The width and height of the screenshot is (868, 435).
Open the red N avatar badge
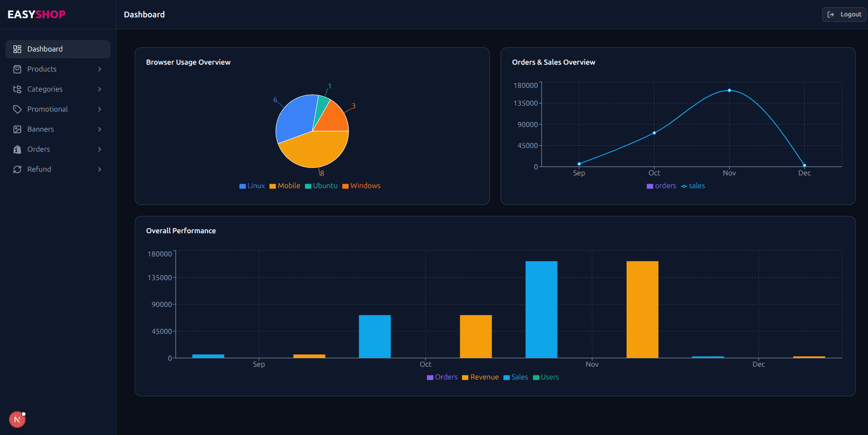click(x=17, y=420)
